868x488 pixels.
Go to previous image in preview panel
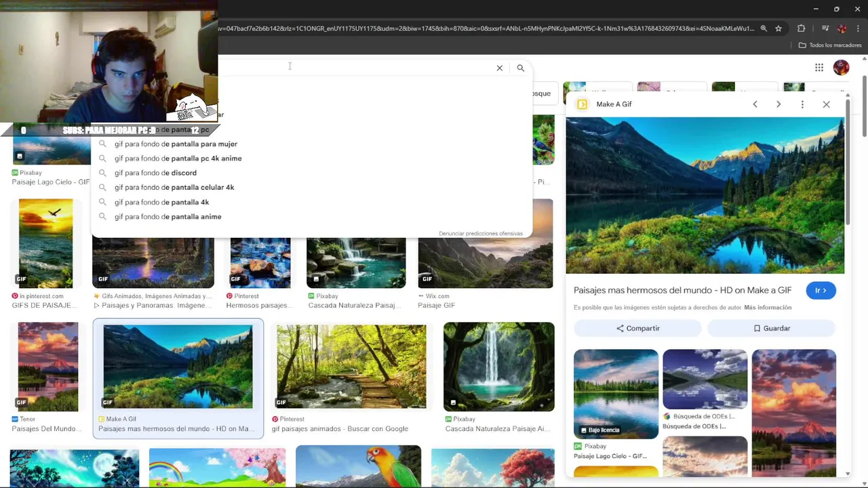pyautogui.click(x=755, y=104)
